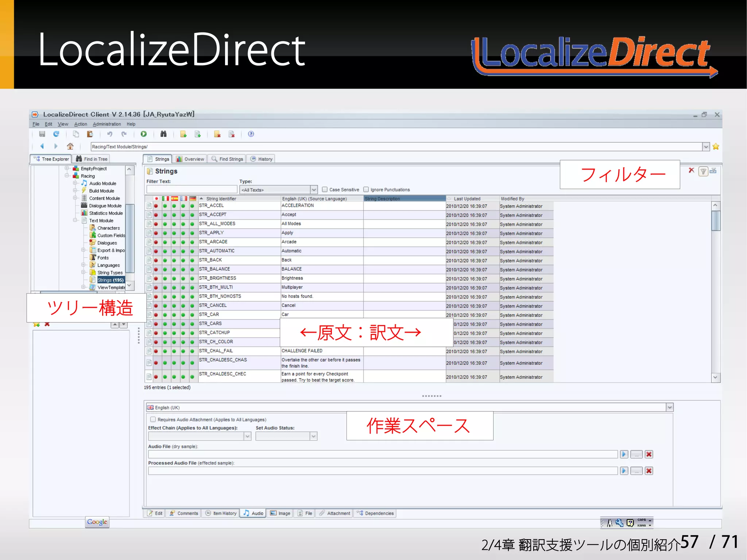
Task: Click the blue Help question mark icon
Action: pos(251,134)
